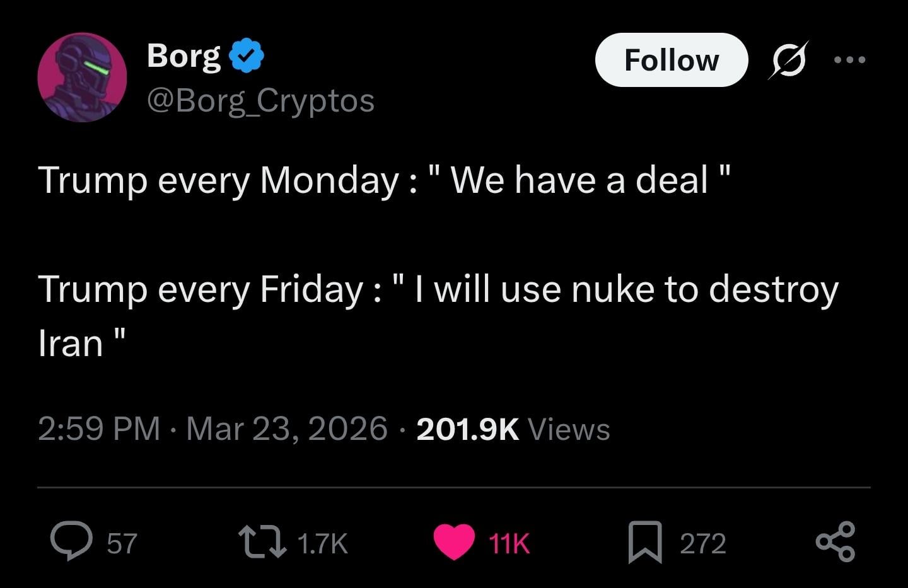Click the share icon
Viewport: 908px width, 588px height.
coord(835,542)
